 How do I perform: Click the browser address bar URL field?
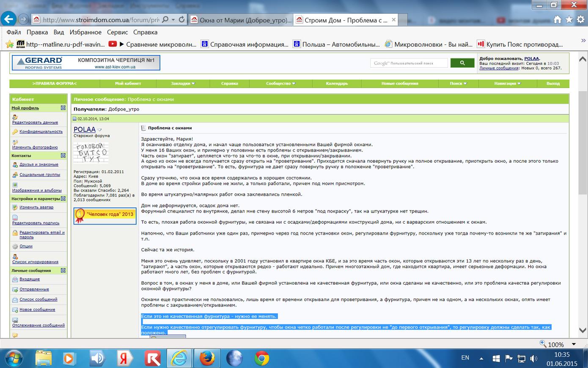pos(101,19)
